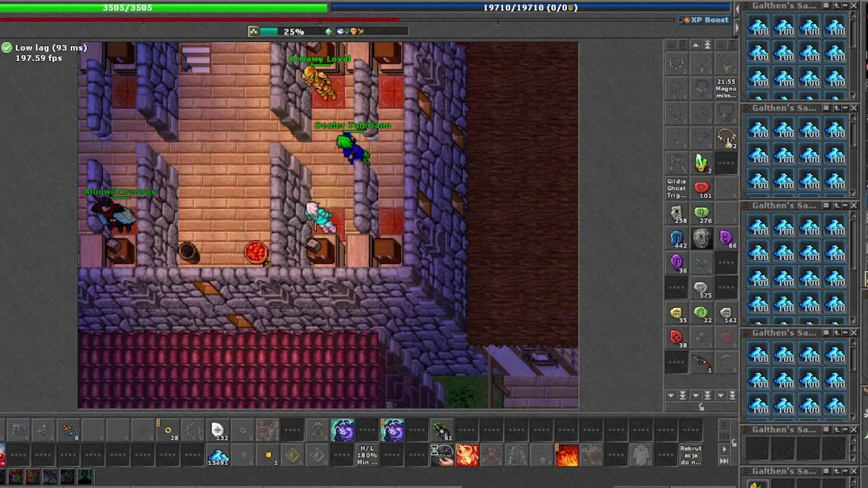Trigger the H/L 180% Min hotkey
The image size is (868, 488).
(368, 455)
